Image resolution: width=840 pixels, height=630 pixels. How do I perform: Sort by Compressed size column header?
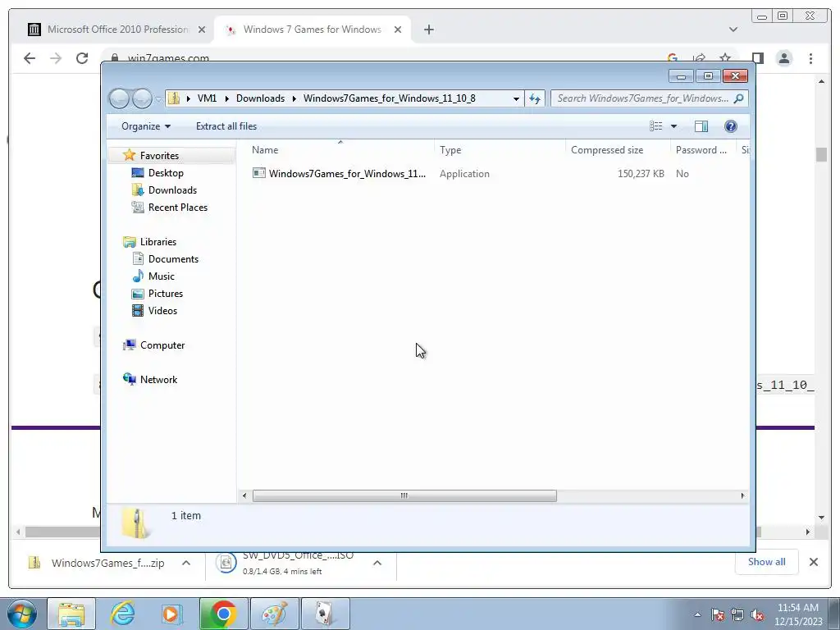tap(617, 150)
